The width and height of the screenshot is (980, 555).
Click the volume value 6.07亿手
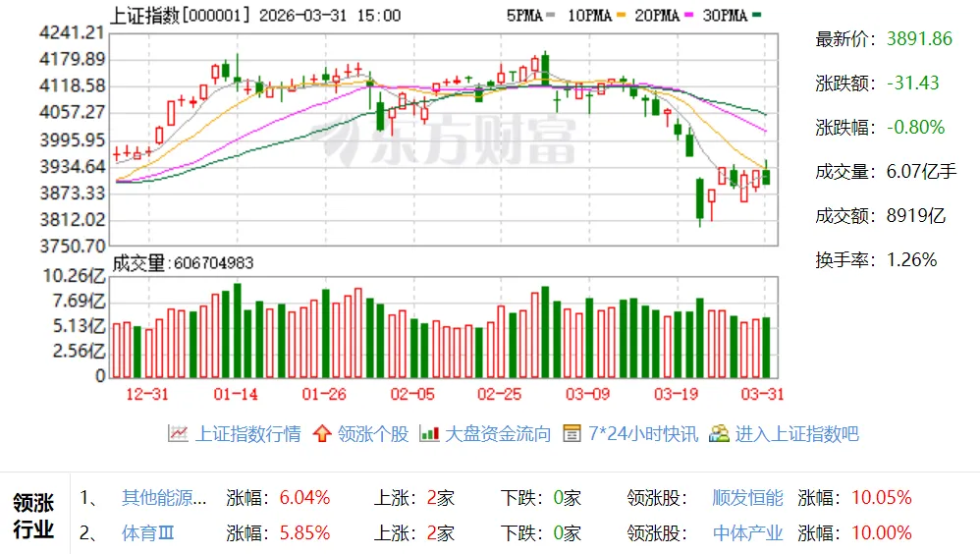[921, 171]
